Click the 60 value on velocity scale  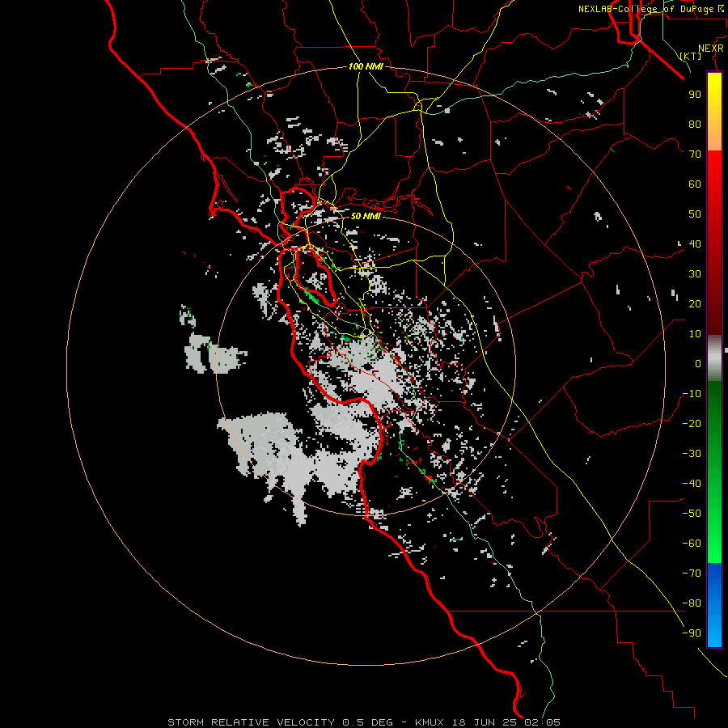click(x=695, y=184)
